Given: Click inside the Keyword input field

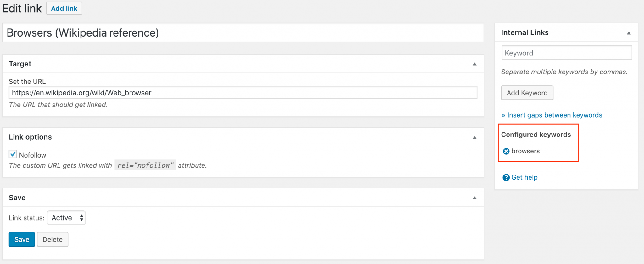Looking at the screenshot, I should (x=566, y=53).
